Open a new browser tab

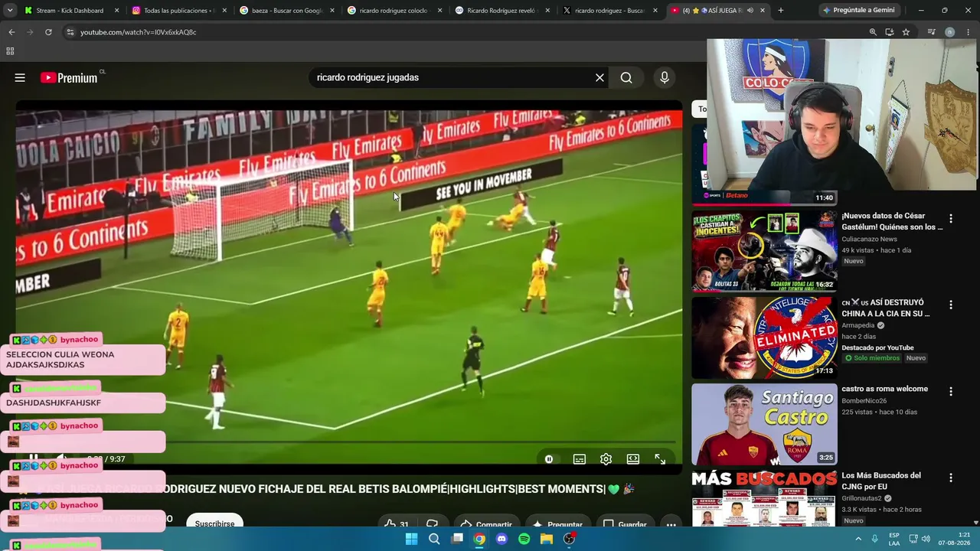pyautogui.click(x=780, y=11)
